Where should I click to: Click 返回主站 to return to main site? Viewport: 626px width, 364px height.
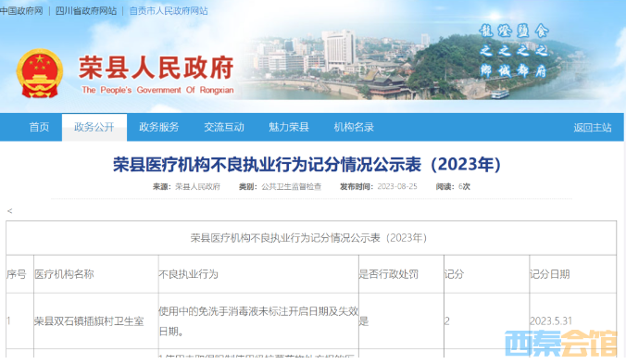(593, 128)
